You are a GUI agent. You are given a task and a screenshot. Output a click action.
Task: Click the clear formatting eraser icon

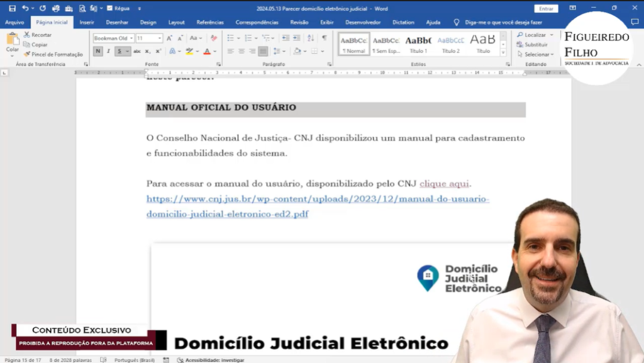[x=214, y=38]
